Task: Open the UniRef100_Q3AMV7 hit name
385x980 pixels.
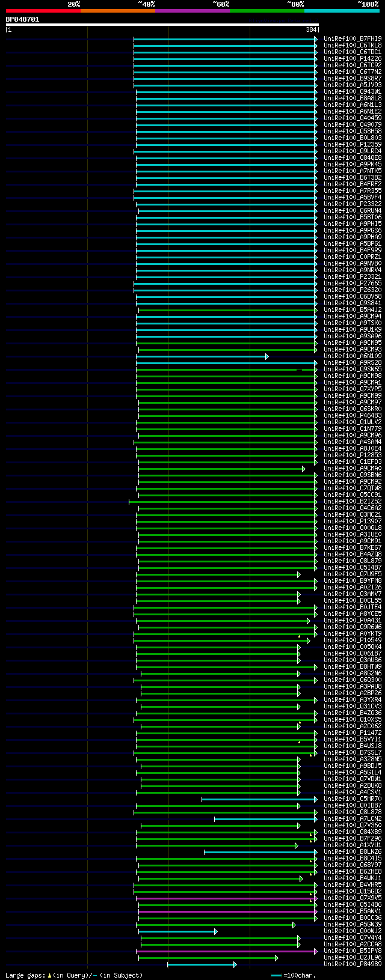Action: pos(353,594)
